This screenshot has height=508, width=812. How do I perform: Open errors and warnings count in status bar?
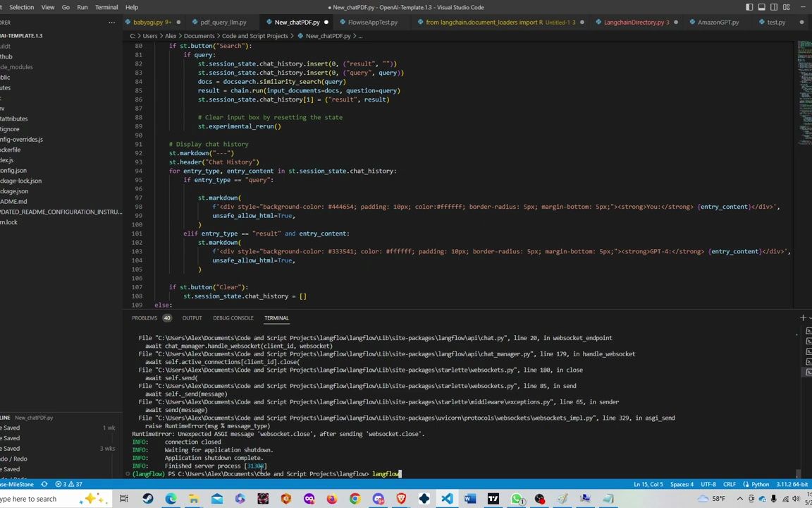(69, 484)
